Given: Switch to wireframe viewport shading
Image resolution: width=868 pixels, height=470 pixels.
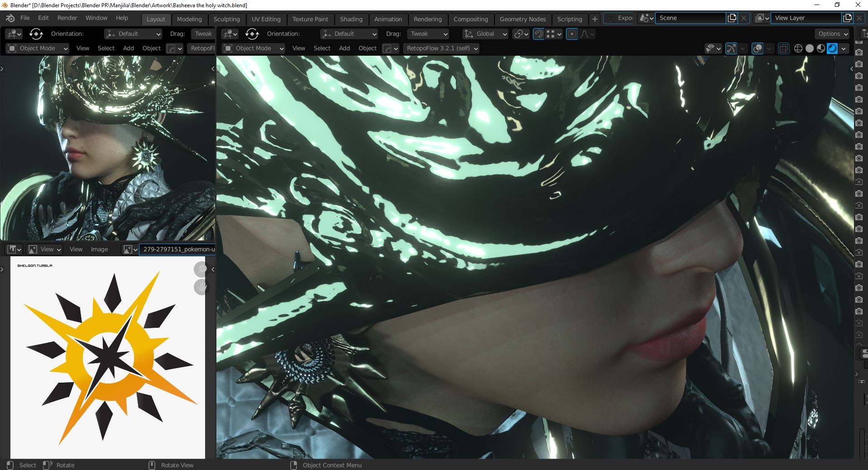Looking at the screenshot, I should point(798,48).
